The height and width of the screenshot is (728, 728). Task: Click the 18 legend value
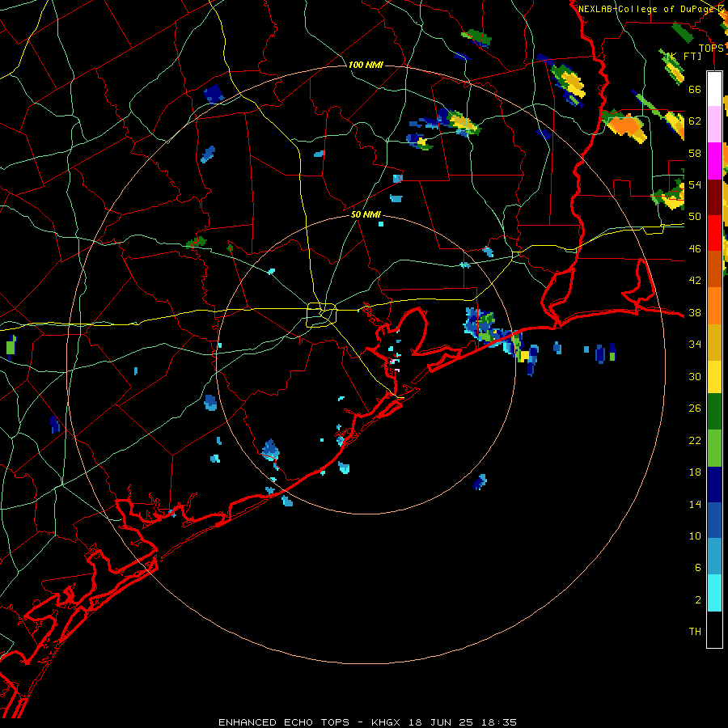click(x=695, y=472)
